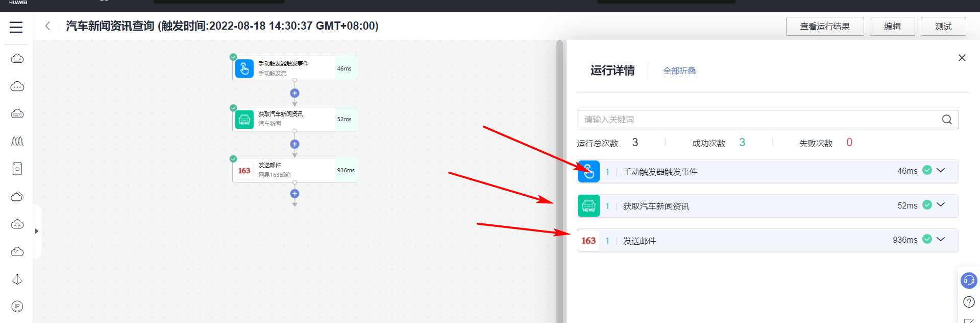Click the 163 icon in the 发送邮件 row

(x=589, y=241)
